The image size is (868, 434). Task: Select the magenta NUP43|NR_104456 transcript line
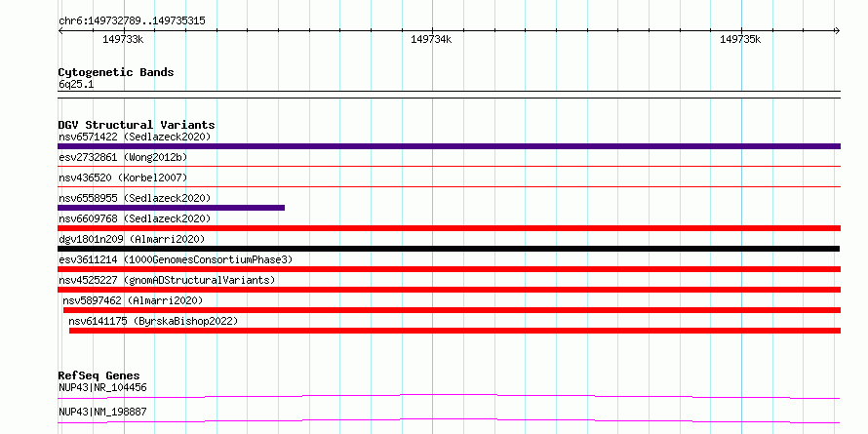point(449,396)
